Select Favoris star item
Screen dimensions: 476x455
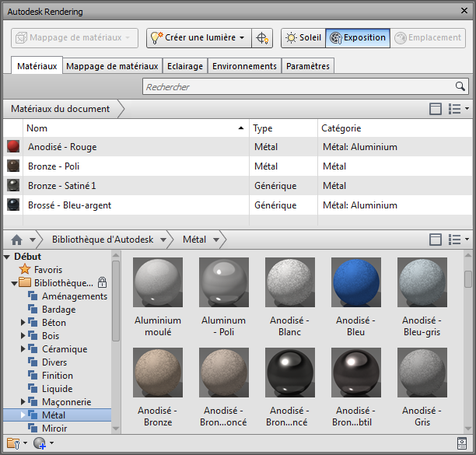[40, 270]
